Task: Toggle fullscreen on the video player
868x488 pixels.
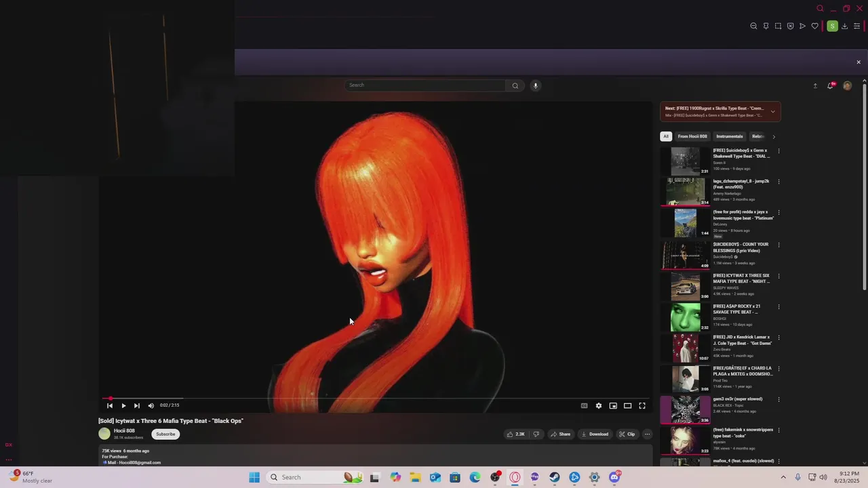Action: click(x=642, y=405)
